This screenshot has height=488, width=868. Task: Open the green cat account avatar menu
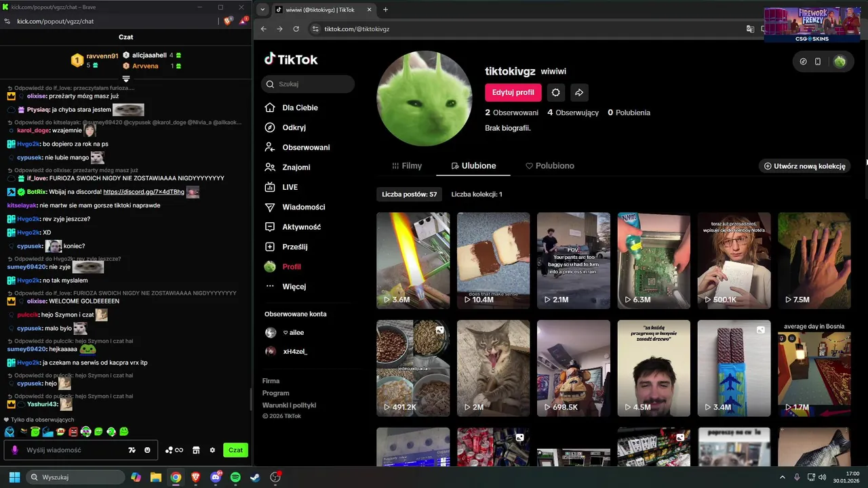tap(840, 62)
